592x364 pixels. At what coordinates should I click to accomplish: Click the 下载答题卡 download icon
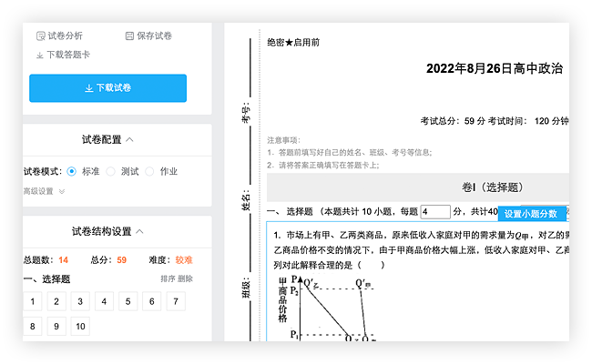click(x=39, y=55)
